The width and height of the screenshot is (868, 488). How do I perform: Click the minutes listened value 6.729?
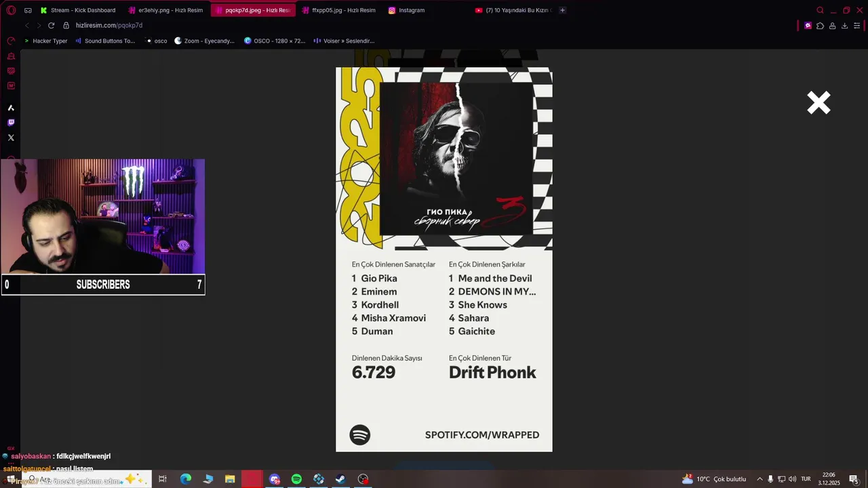coord(374,372)
